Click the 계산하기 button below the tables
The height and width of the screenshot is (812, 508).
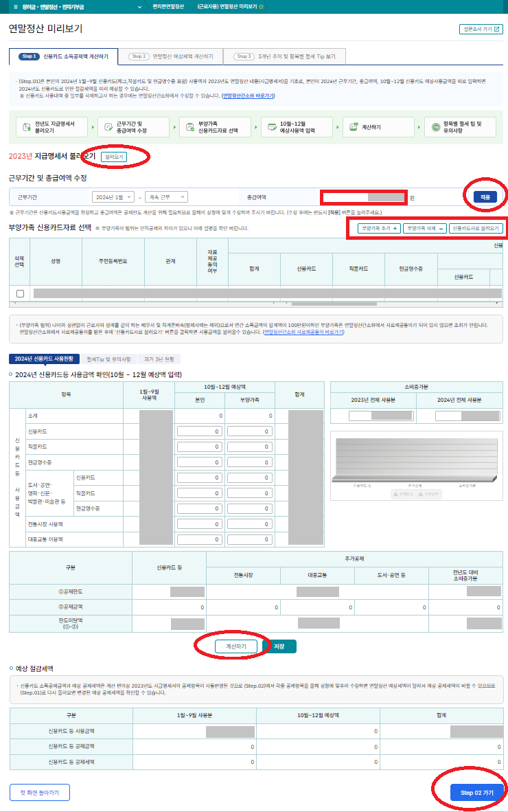pyautogui.click(x=235, y=646)
